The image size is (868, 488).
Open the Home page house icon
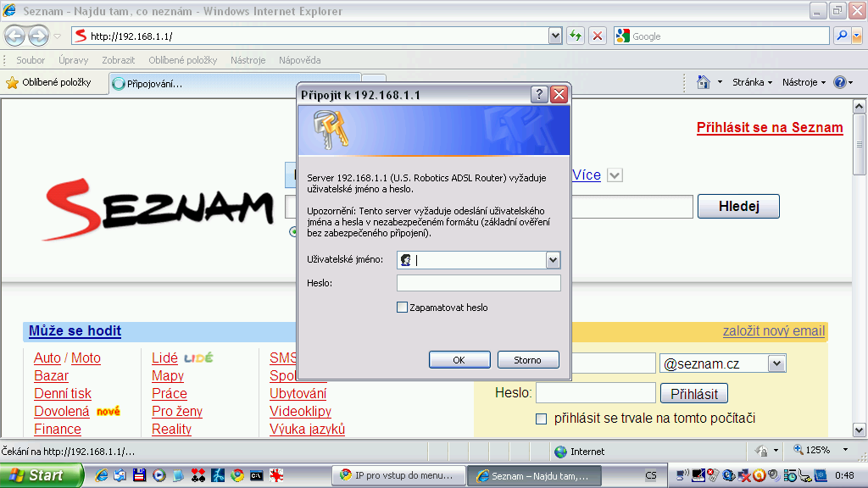(703, 82)
